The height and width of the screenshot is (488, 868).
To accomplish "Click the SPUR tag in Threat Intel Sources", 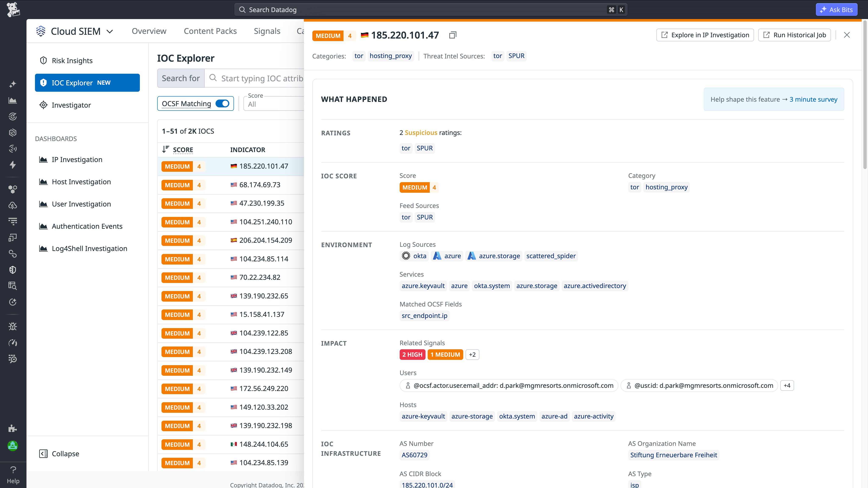I will click(516, 56).
